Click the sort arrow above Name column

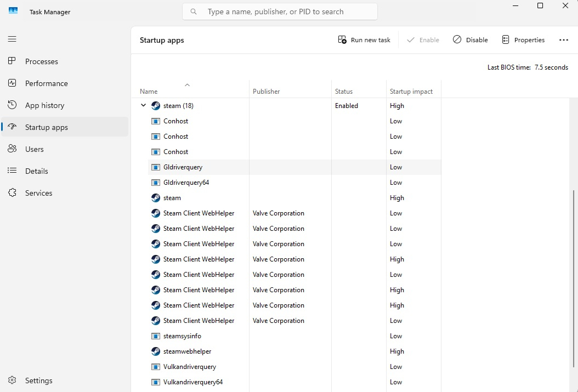[x=187, y=85]
